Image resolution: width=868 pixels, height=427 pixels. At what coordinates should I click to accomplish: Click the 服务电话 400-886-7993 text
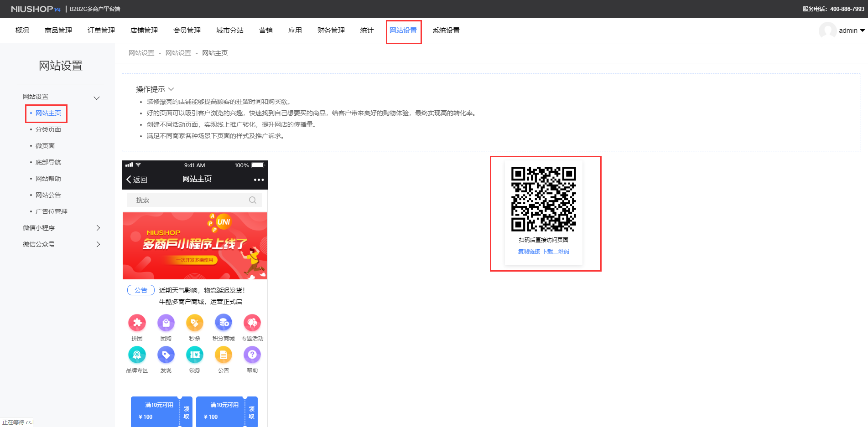point(833,9)
